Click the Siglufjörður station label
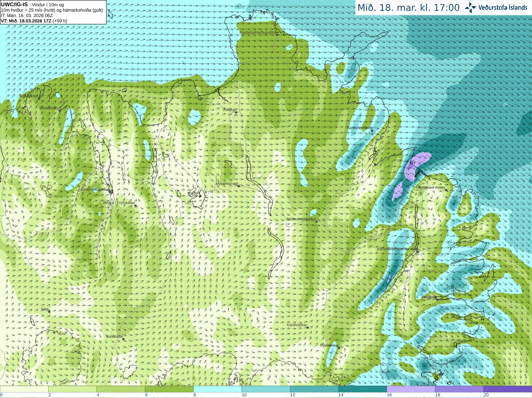Screen dimensions: 532x398 [29, 96]
